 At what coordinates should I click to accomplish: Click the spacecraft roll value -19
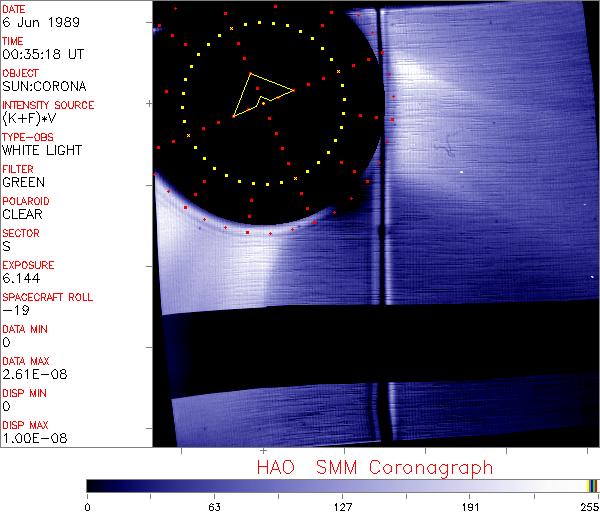13,310
